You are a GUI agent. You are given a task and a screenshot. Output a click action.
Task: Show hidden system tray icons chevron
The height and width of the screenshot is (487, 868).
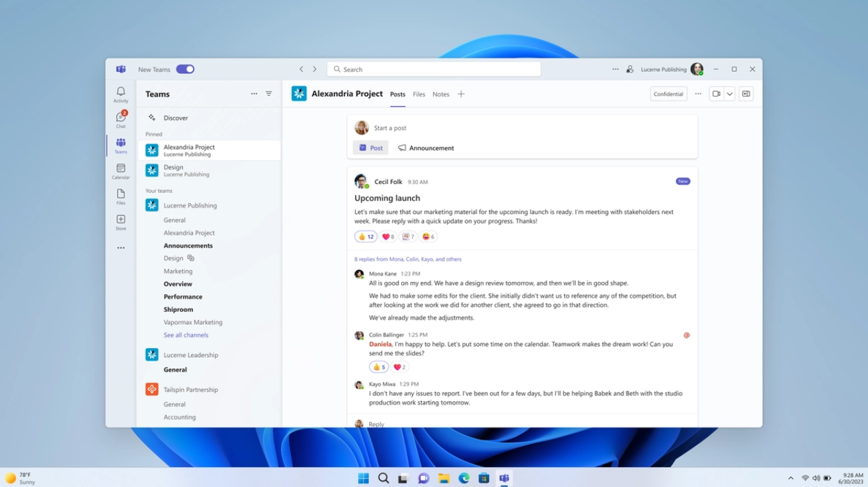pyautogui.click(x=791, y=478)
